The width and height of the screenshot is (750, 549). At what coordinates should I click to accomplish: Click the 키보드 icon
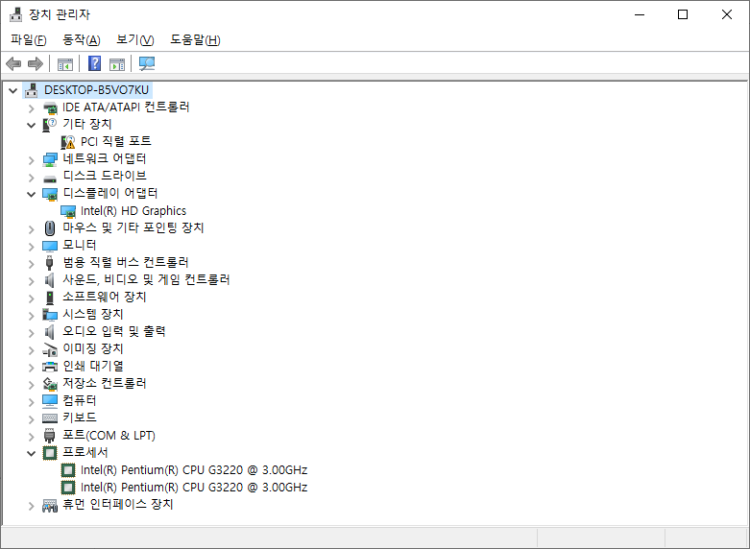click(x=50, y=418)
